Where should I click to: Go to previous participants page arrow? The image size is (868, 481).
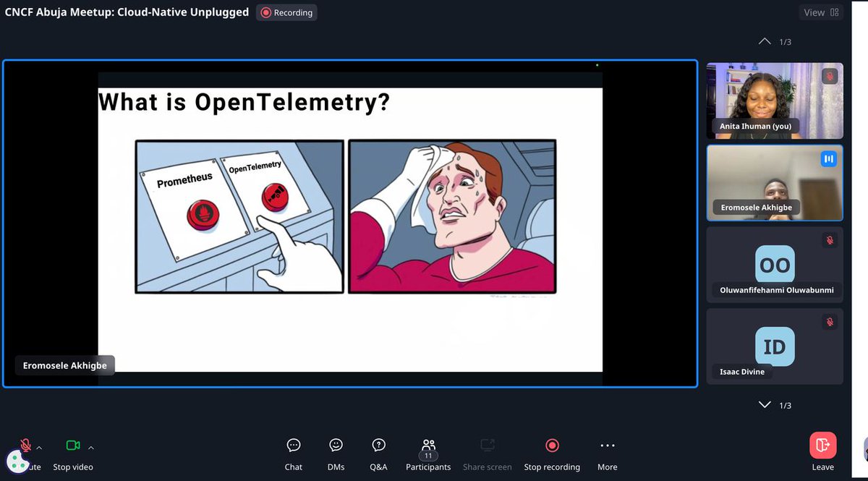click(x=765, y=41)
